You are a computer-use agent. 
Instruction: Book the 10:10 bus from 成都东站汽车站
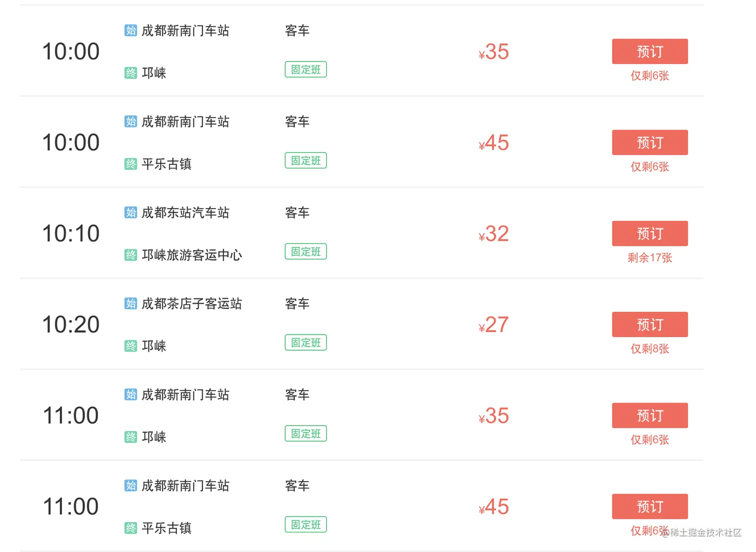tap(649, 233)
